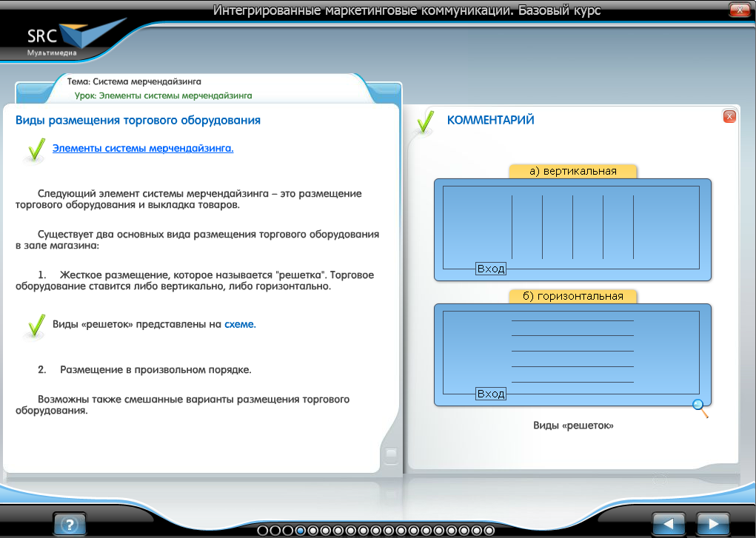Click checkmark beside Элементы системы мерчендайзинга link

pyautogui.click(x=36, y=149)
